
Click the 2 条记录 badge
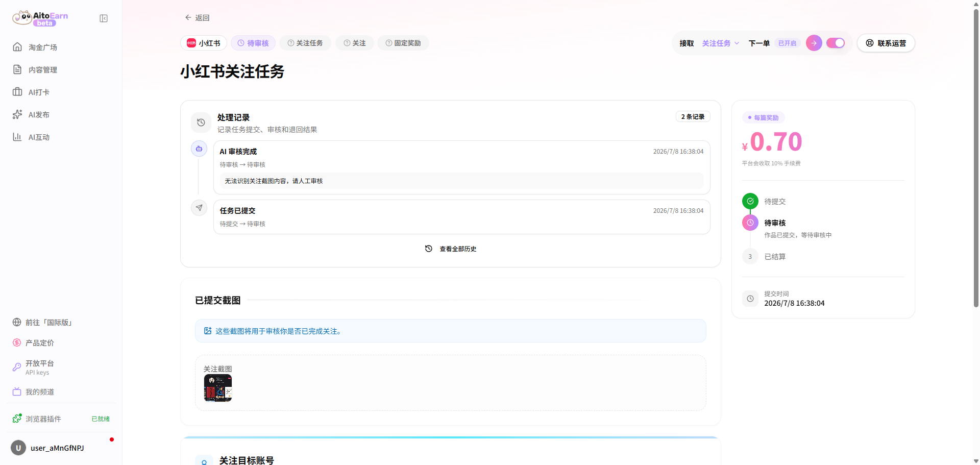pos(693,116)
